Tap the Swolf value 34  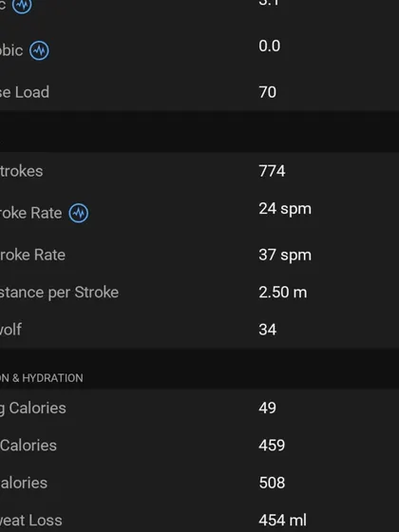(x=267, y=330)
